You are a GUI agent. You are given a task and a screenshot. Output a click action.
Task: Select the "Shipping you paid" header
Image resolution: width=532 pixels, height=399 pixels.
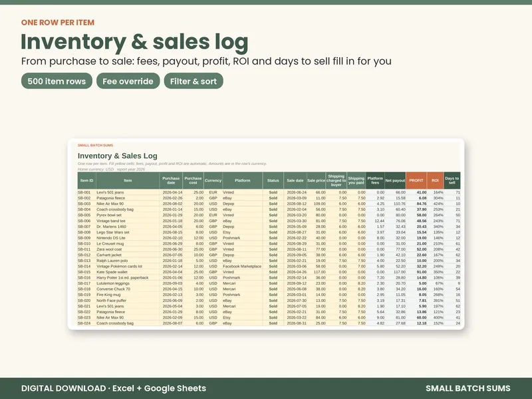pyautogui.click(x=356, y=180)
